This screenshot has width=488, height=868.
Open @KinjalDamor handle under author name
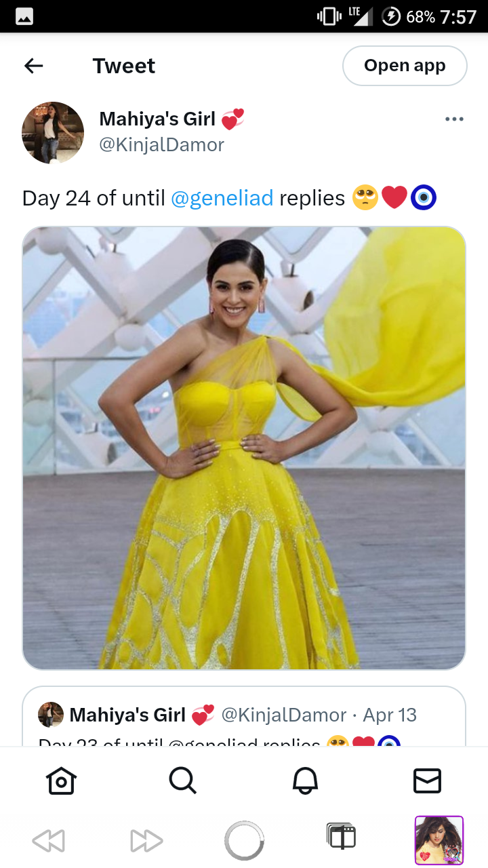161,145
